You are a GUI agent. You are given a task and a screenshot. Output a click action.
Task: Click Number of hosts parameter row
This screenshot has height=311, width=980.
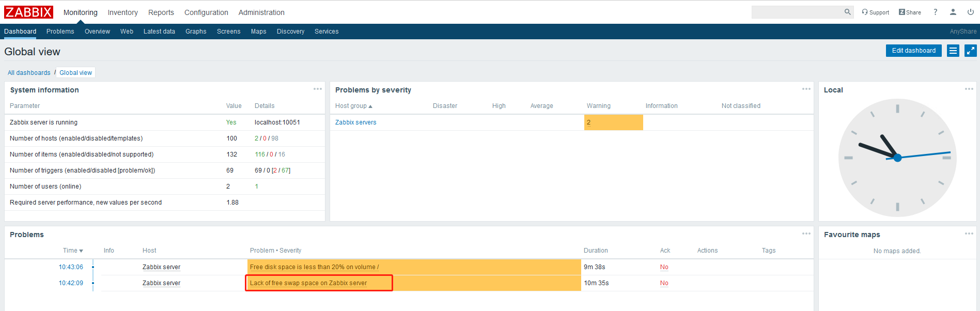(x=165, y=138)
